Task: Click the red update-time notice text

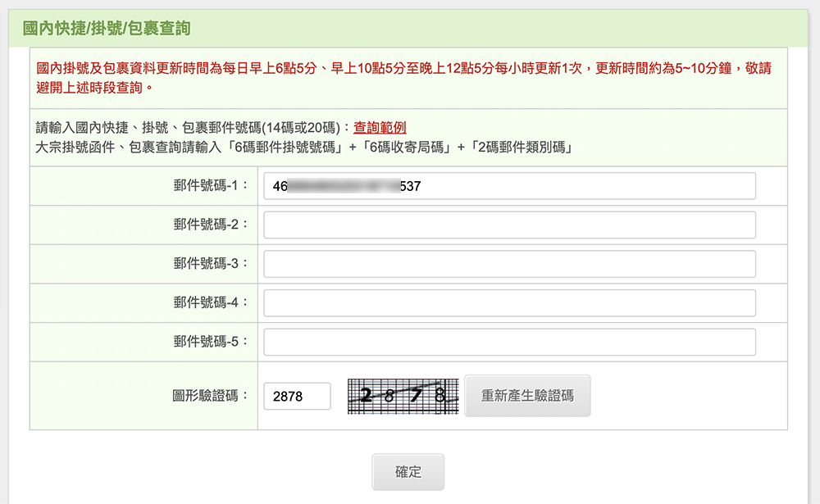Action: pos(403,78)
